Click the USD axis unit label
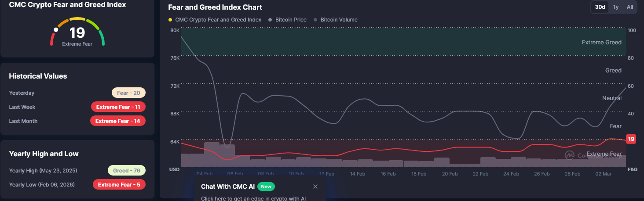The height and width of the screenshot is (201, 644). (174, 169)
